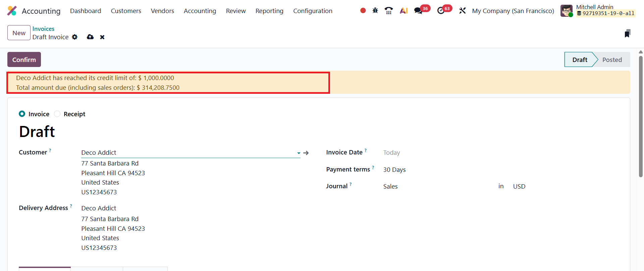The image size is (644, 271).
Task: Click the Confirm button
Action: (24, 59)
